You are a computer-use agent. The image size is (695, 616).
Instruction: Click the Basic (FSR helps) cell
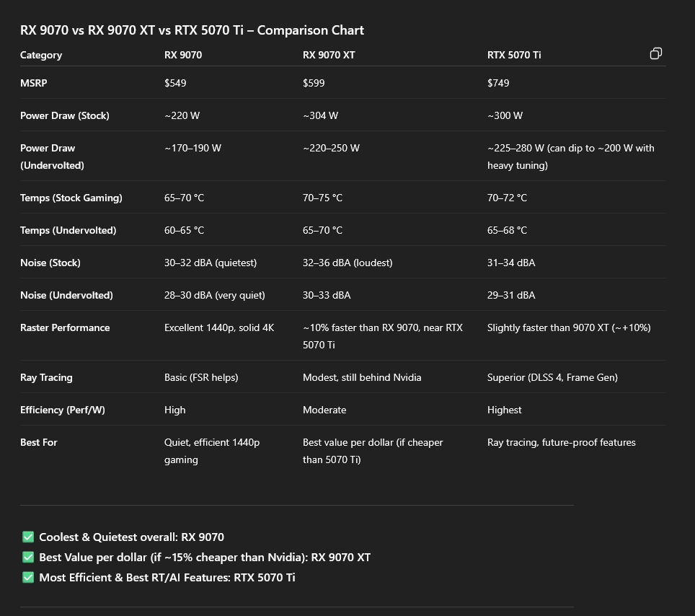tap(201, 378)
